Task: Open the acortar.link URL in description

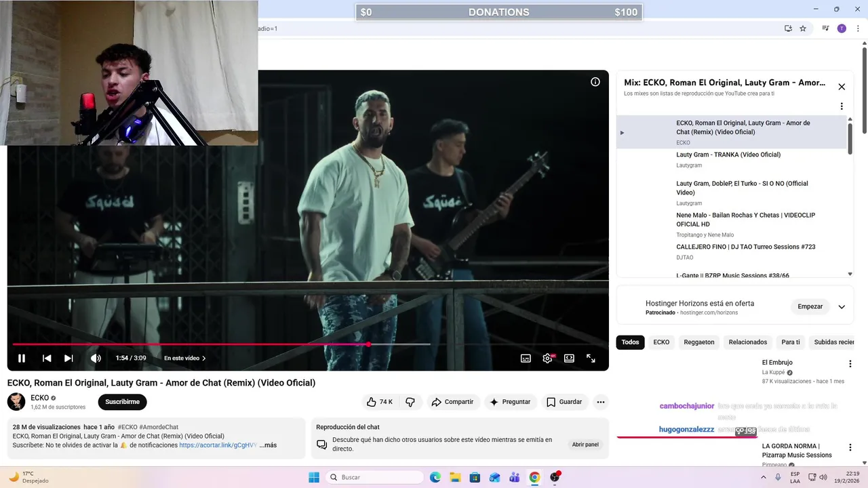Action: pyautogui.click(x=218, y=445)
